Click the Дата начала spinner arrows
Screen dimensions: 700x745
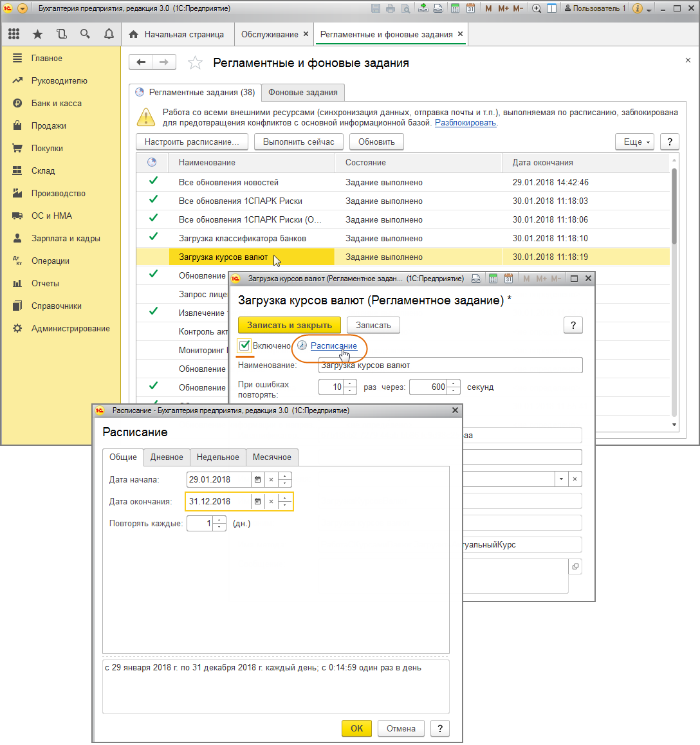pos(284,479)
